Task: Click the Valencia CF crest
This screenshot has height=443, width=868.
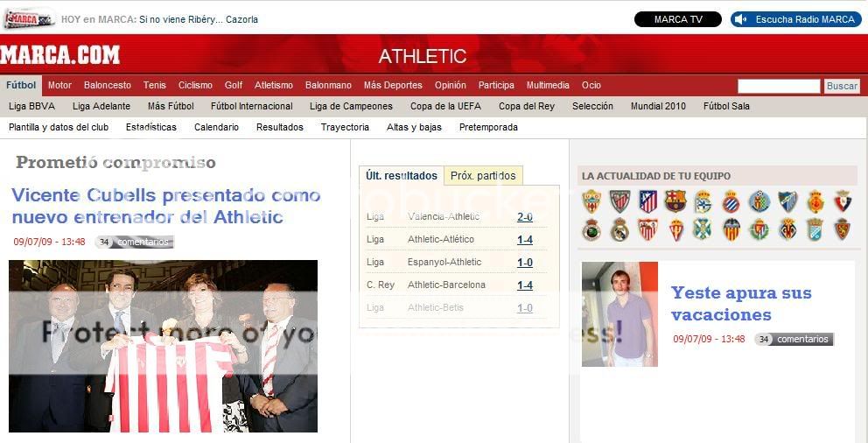Action: point(731,229)
